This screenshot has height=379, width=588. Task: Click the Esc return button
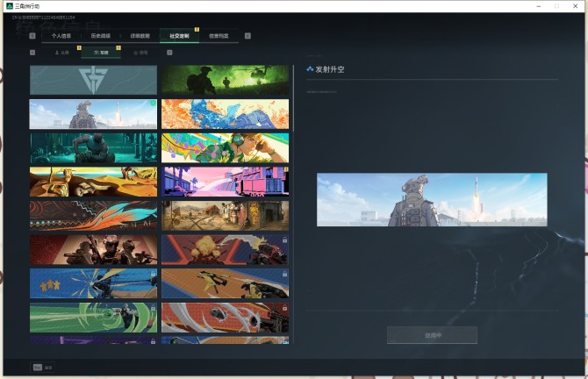pyautogui.click(x=42, y=368)
